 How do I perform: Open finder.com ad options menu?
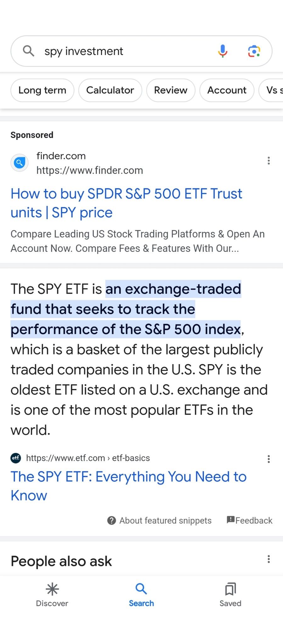coord(269,161)
